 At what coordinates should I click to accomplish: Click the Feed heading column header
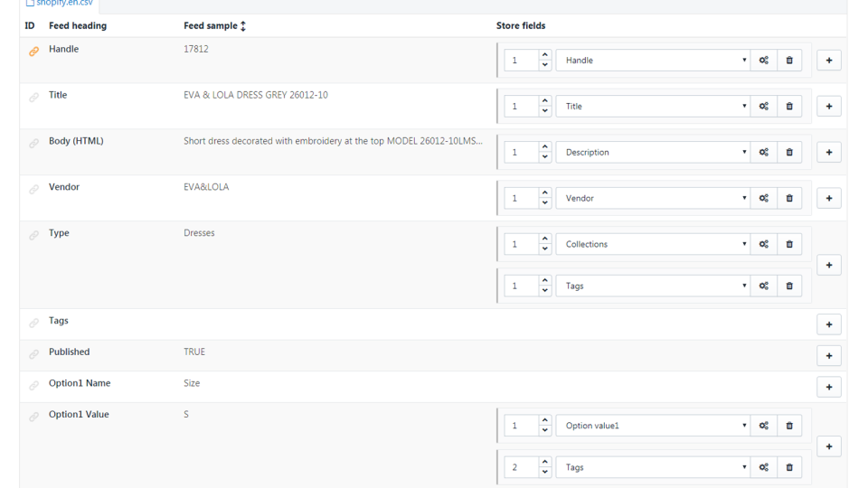coord(78,26)
